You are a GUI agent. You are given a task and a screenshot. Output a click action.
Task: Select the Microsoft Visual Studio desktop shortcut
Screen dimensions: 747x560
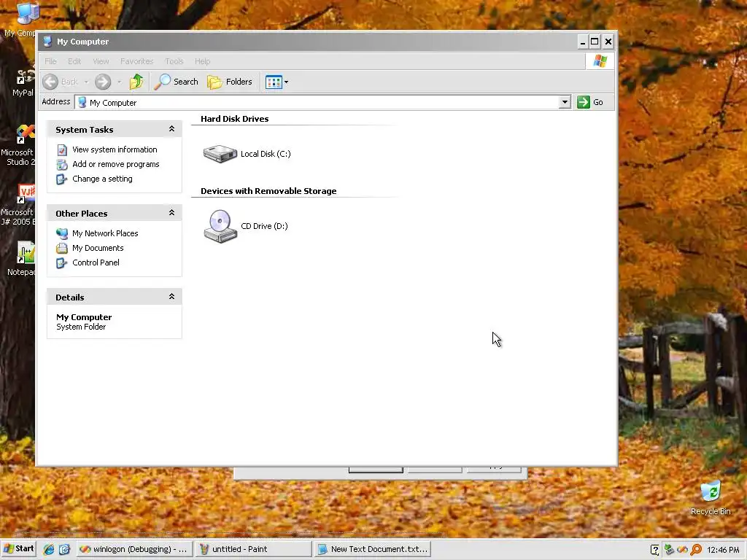(x=18, y=145)
